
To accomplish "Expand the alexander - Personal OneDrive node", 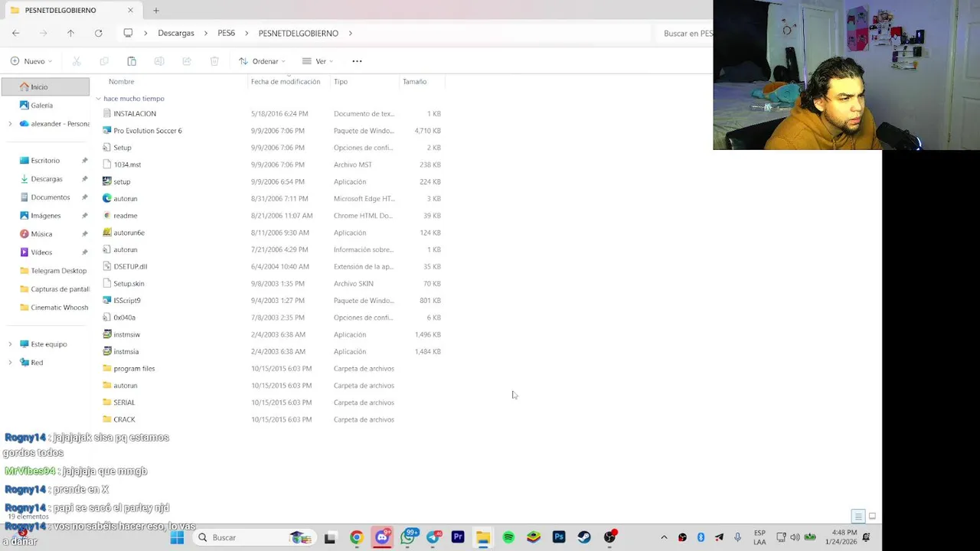I will (x=10, y=123).
